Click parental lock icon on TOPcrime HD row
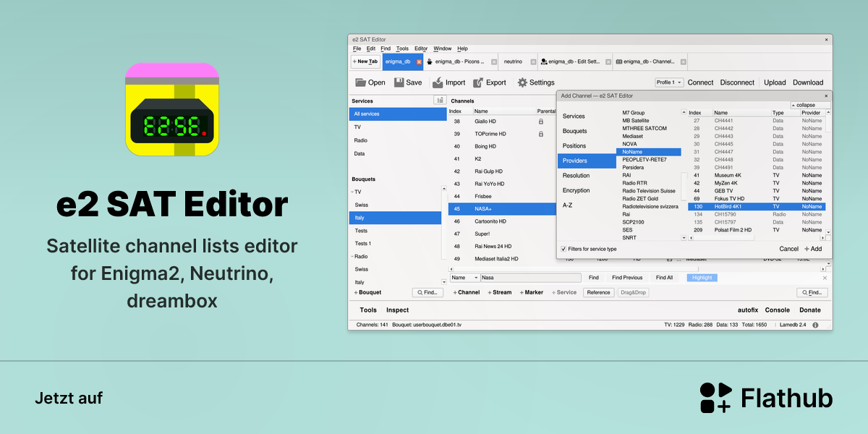Image resolution: width=868 pixels, height=434 pixels. (x=540, y=134)
